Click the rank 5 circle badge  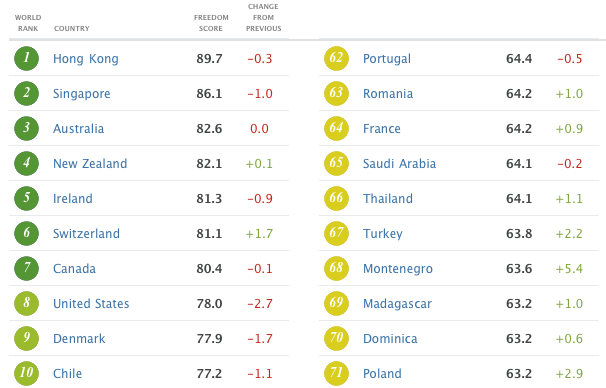click(x=26, y=198)
